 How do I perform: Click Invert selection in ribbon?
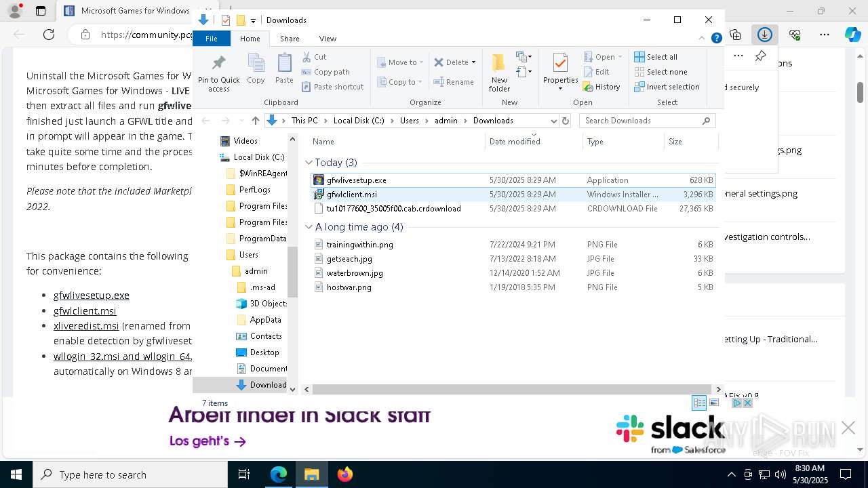point(667,87)
